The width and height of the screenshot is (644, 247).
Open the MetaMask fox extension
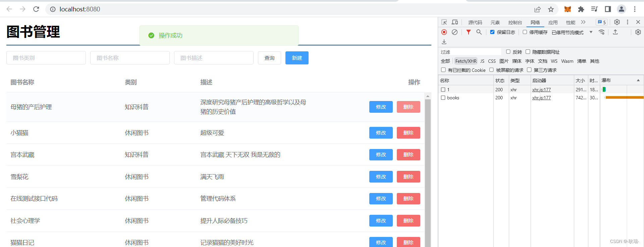568,9
